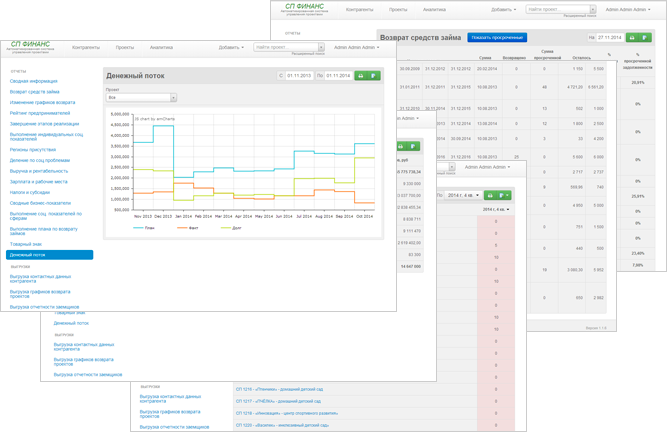The width and height of the screenshot is (667, 432).
Task: Open Аналитика in the Возврат средств займа window
Action: [434, 9]
